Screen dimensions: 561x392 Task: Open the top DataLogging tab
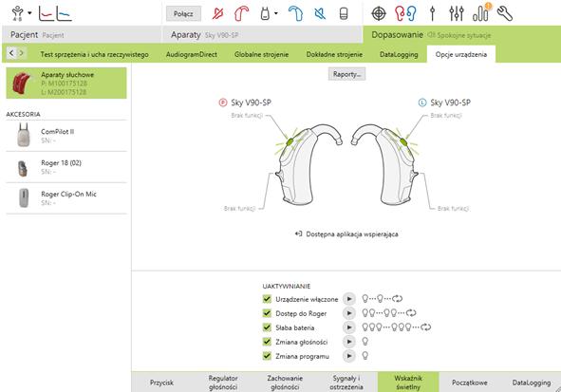tap(399, 54)
